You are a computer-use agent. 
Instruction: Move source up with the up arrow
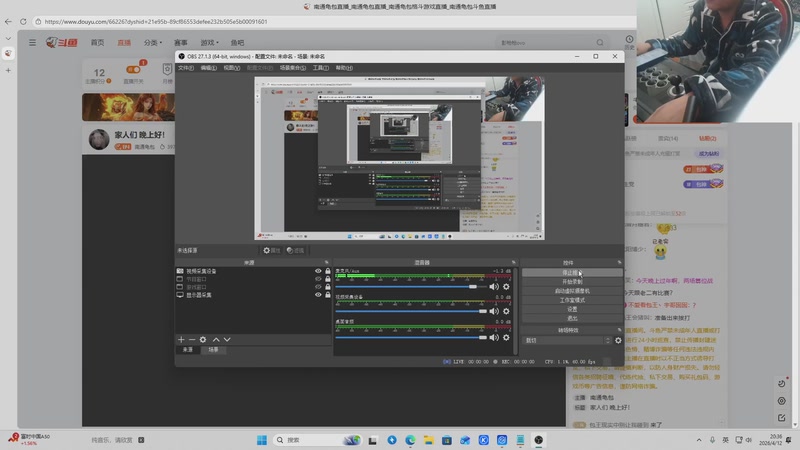point(216,339)
